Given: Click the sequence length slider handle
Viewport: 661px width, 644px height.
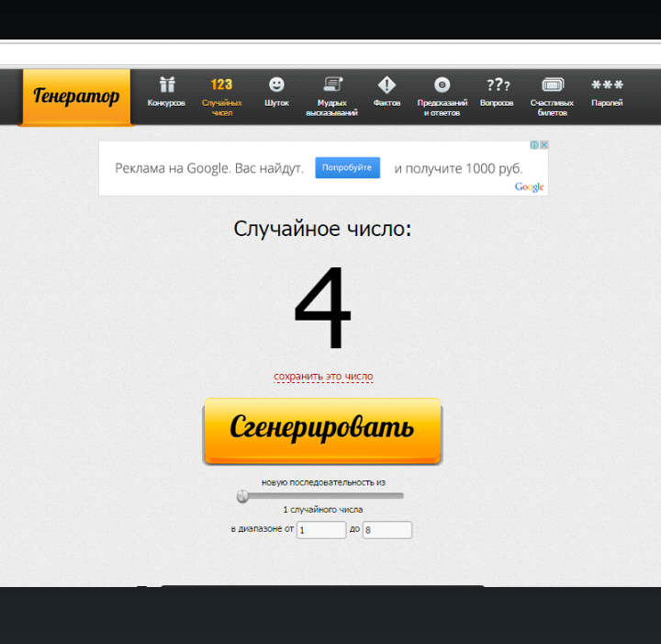Looking at the screenshot, I should coord(242,496).
